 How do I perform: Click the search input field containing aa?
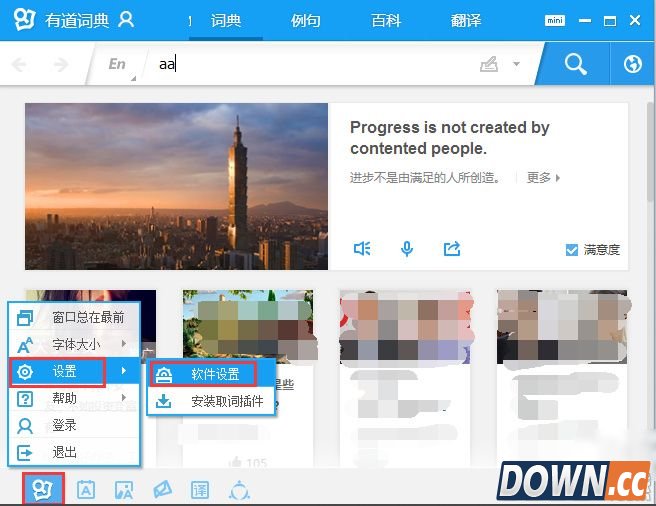point(312,64)
